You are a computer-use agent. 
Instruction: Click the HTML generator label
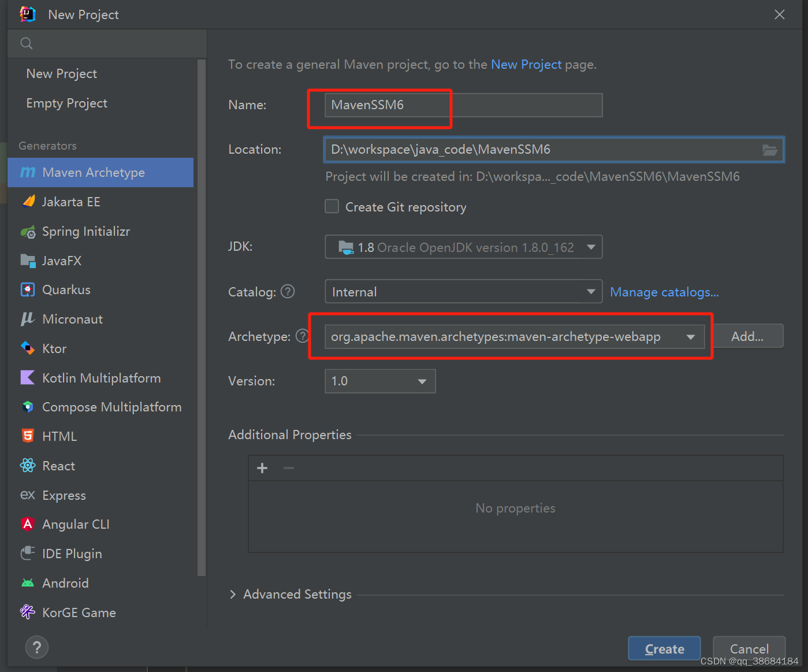point(59,436)
